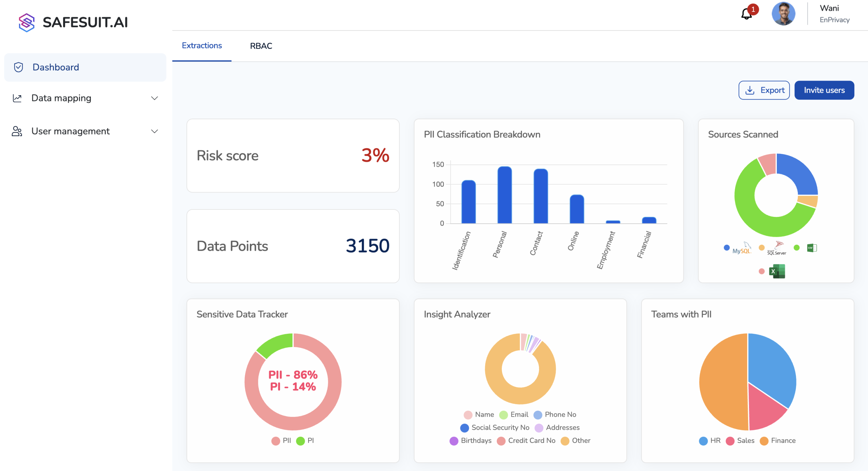This screenshot has height=471, width=868.
Task: Open the Data mapping menu item
Action: coord(85,98)
